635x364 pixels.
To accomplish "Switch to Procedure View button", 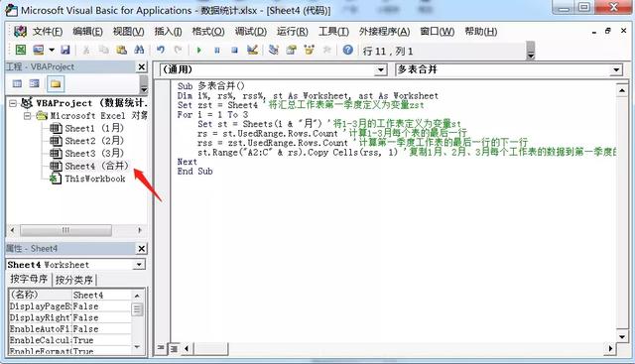I will 161,348.
